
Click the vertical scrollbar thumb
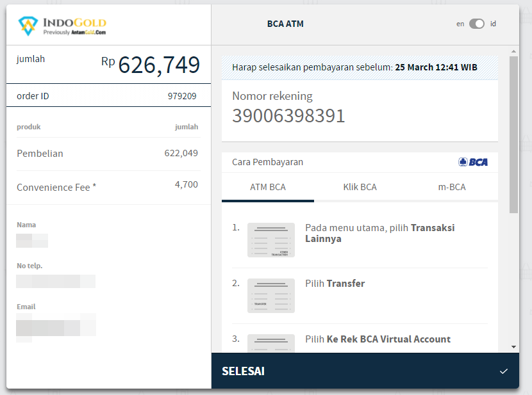click(x=513, y=134)
